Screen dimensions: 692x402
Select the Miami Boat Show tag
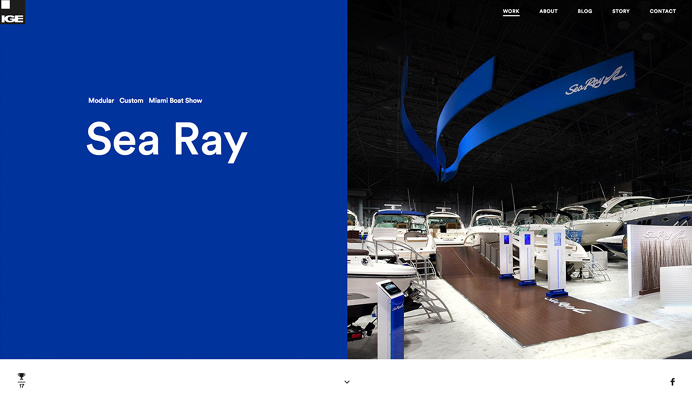[x=175, y=101]
